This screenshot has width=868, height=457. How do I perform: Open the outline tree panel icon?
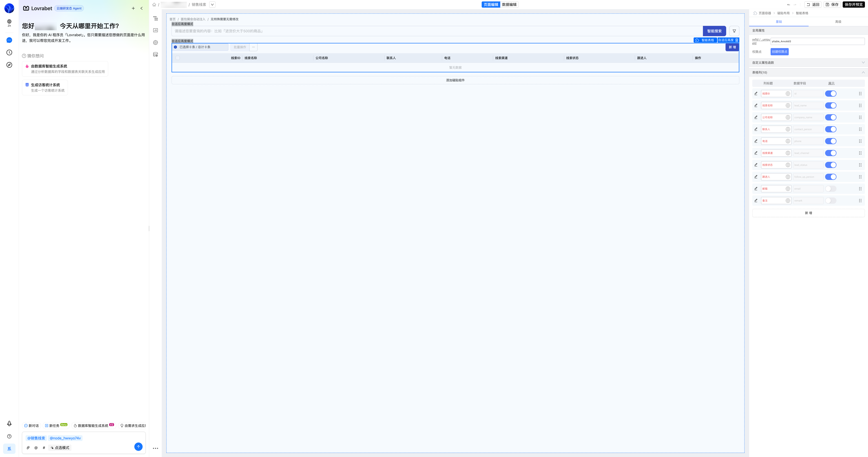click(x=155, y=18)
